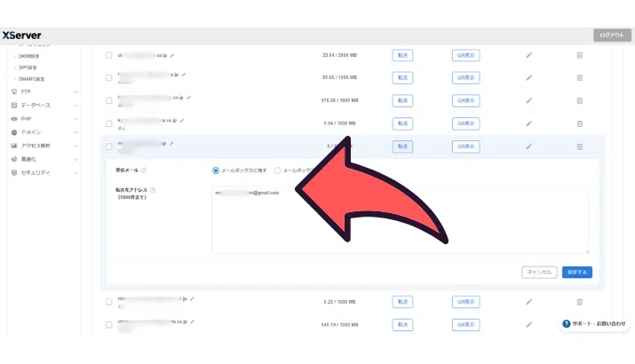Tick the checkbox in the highlighted expanded row
The height and width of the screenshot is (364, 635).
point(108,146)
